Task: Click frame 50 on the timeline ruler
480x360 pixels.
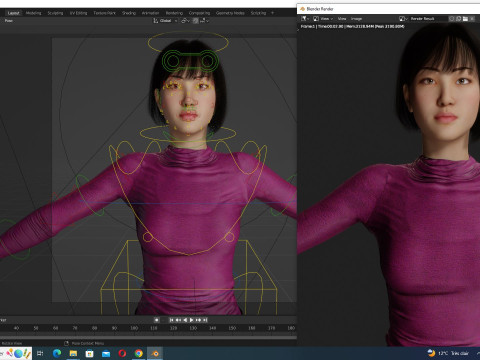Action: pyautogui.click(x=36, y=328)
